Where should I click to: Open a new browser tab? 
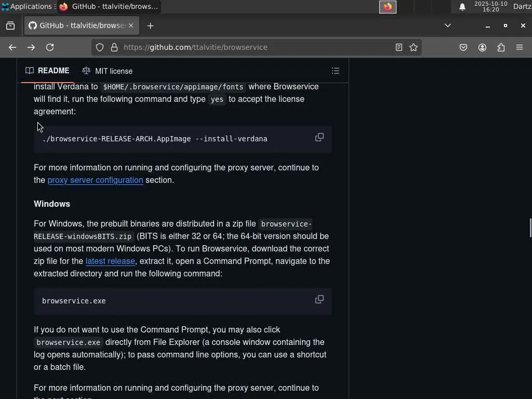150,26
